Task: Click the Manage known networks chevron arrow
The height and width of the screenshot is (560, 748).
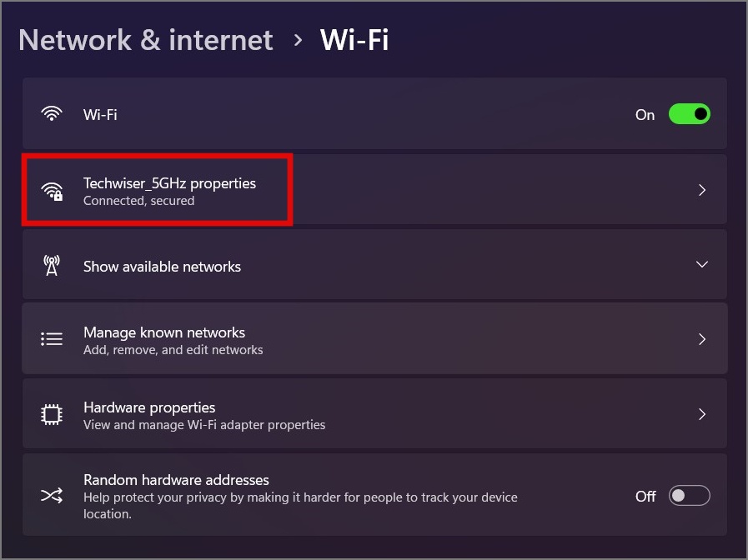Action: coord(702,339)
